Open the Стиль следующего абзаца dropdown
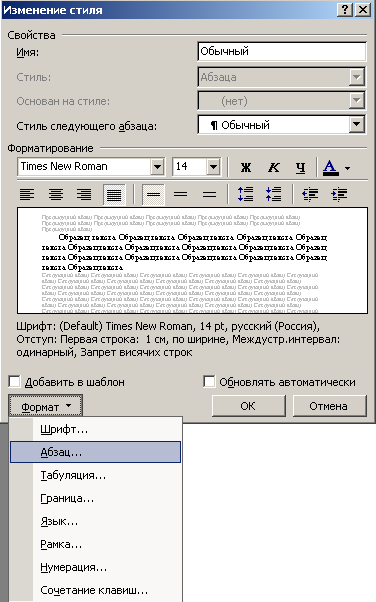The width and height of the screenshot is (376, 602). click(x=357, y=124)
